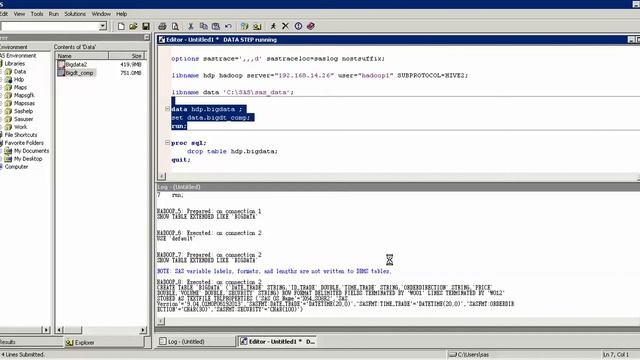Select the Hdp library in the tree
The height and width of the screenshot is (360, 640).
[19, 80]
